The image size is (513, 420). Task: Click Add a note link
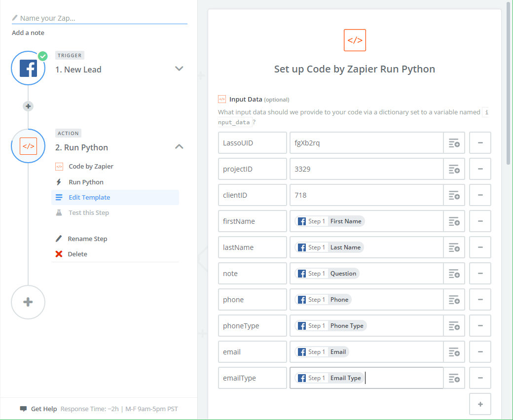point(28,33)
